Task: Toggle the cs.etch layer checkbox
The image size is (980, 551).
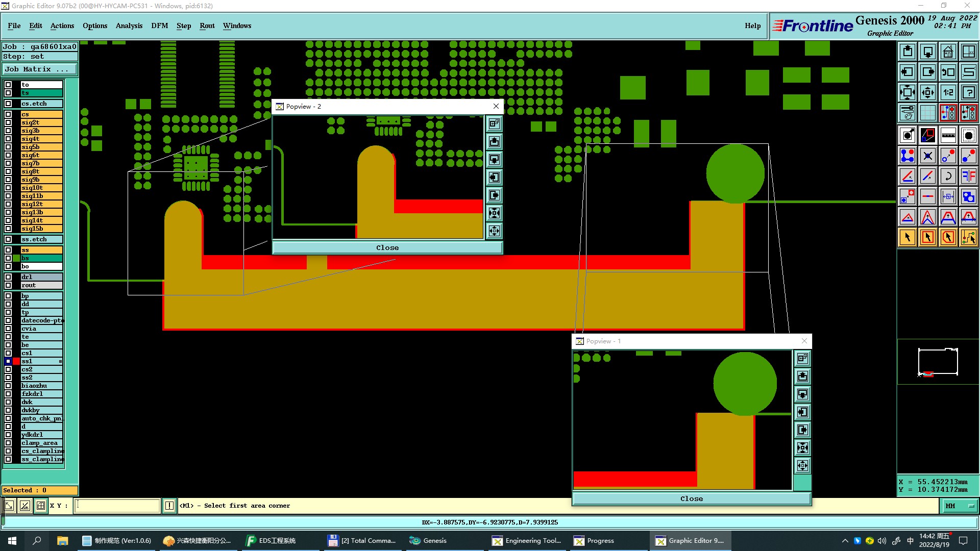Action: (x=8, y=104)
